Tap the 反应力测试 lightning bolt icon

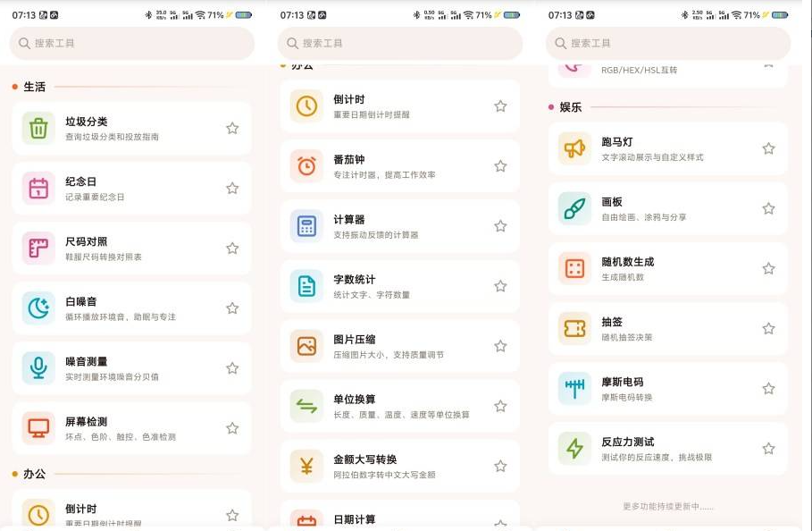point(574,449)
